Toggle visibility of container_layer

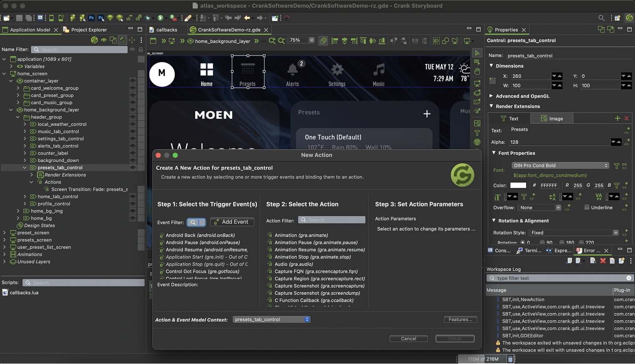[x=133, y=81]
